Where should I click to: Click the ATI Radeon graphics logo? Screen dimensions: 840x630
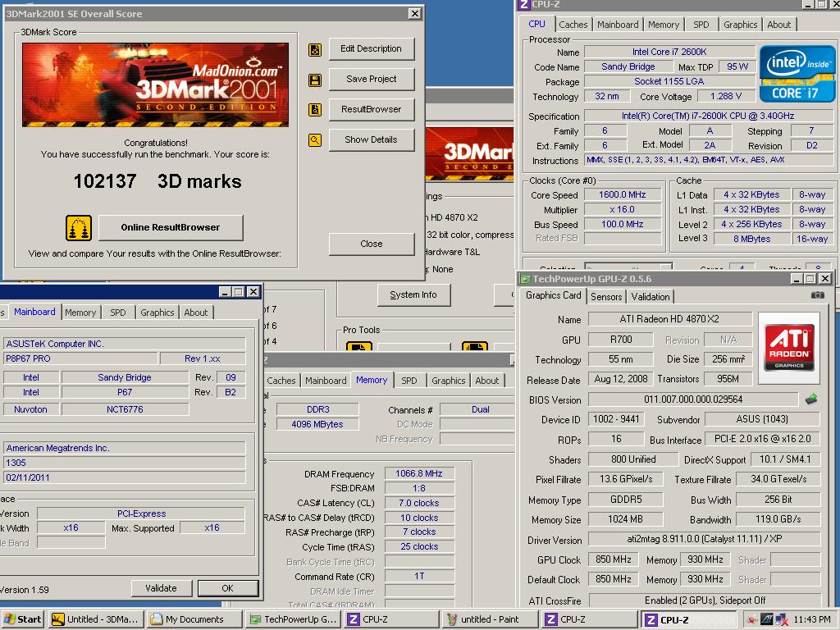point(789,347)
